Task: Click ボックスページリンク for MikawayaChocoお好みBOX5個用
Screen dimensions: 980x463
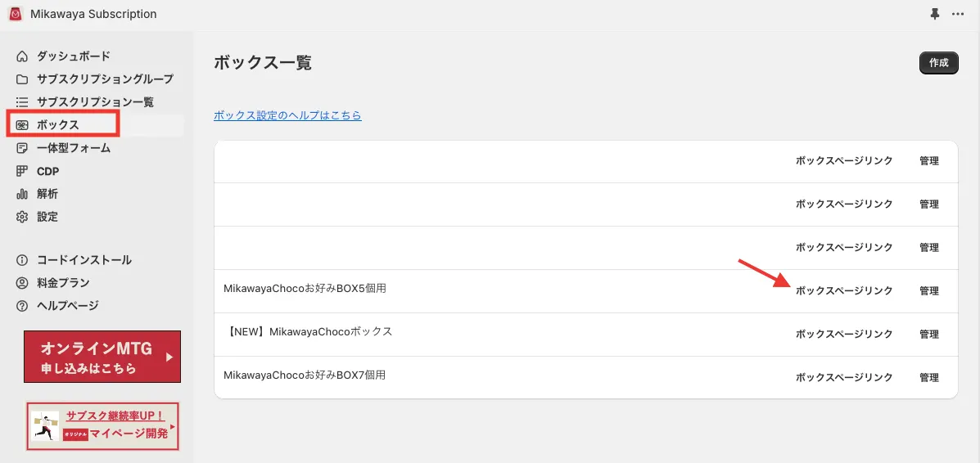Action: tap(844, 290)
